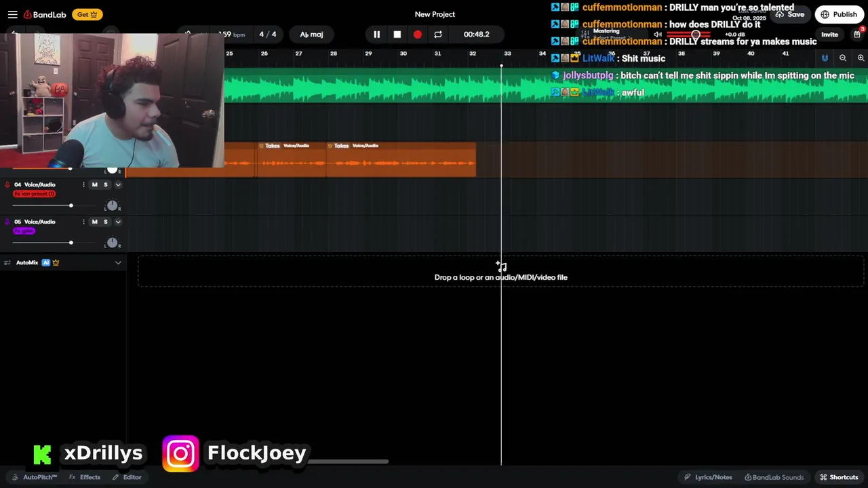The width and height of the screenshot is (868, 488).
Task: Open the Shortcuts panel
Action: point(839,477)
